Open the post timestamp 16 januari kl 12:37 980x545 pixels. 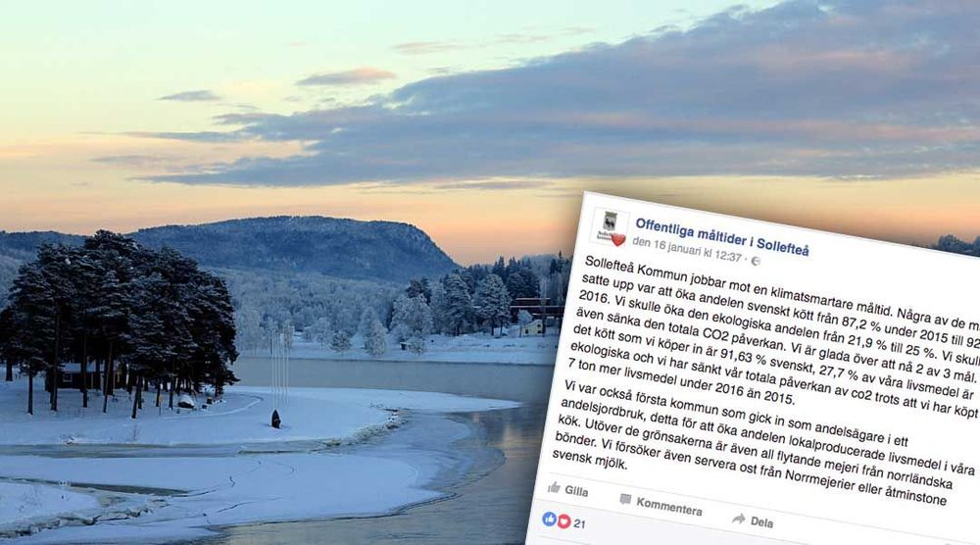pos(688,249)
